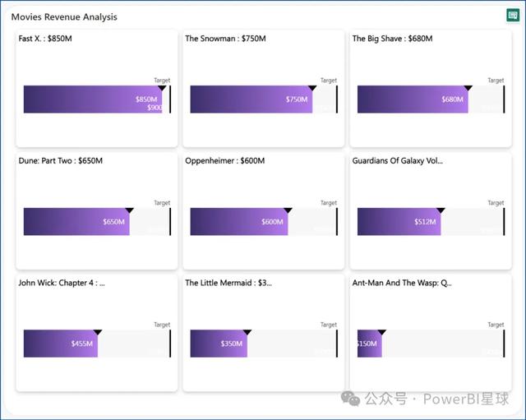Select the Oppenheimer triangle marker

[x=288, y=210]
